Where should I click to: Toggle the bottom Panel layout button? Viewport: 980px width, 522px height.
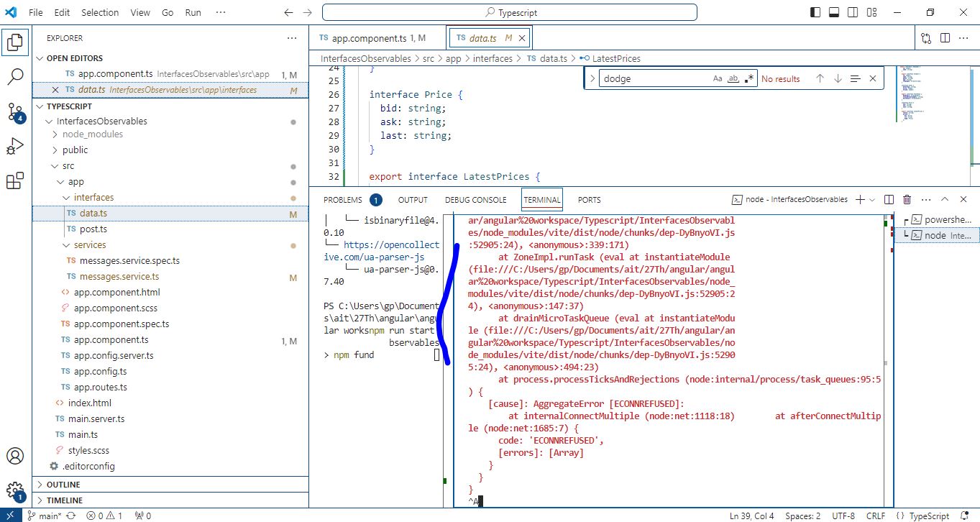point(834,12)
